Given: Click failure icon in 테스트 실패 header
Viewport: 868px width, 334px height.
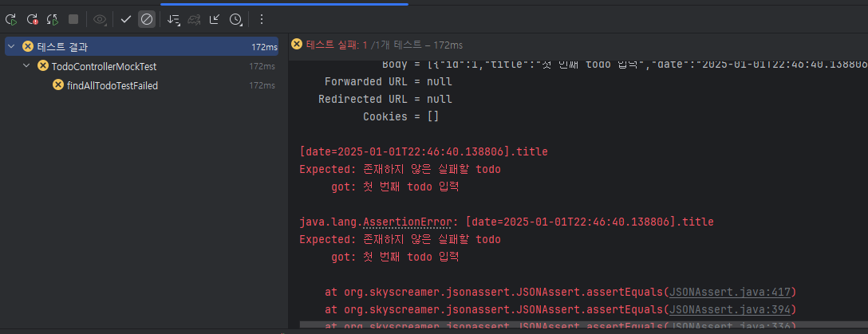Looking at the screenshot, I should 298,44.
